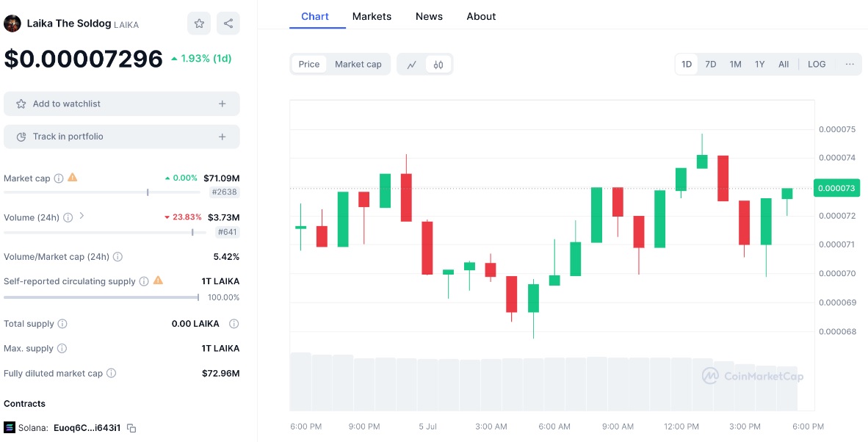Click the Max. supply info icon
This screenshot has width=868, height=442.
[x=62, y=349]
